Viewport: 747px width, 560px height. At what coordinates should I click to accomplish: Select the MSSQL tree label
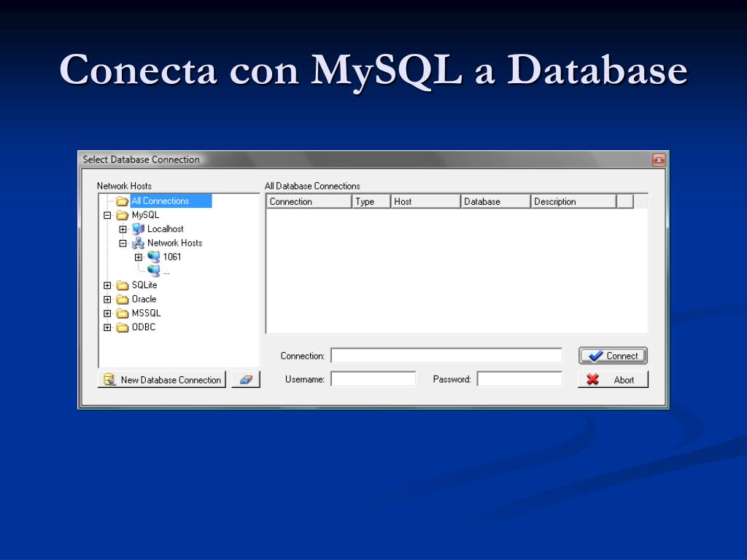[x=146, y=314]
